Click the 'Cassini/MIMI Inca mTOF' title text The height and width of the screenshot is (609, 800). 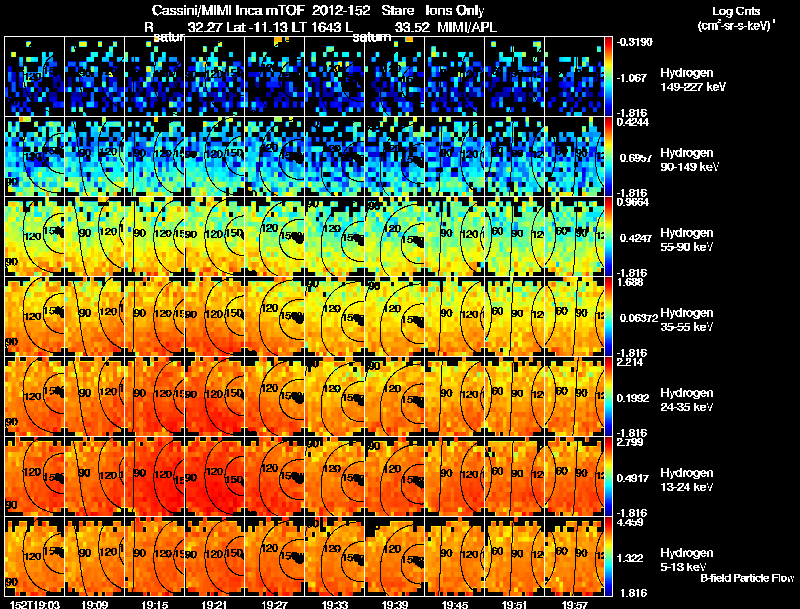228,10
